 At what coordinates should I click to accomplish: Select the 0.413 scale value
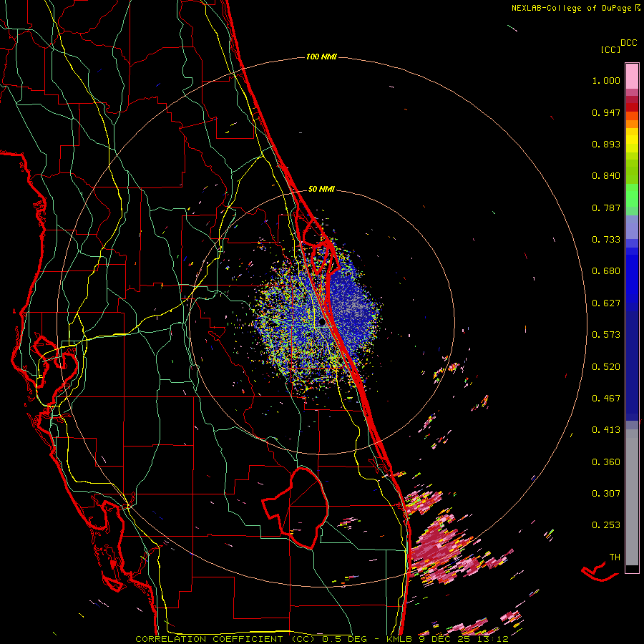606,430
